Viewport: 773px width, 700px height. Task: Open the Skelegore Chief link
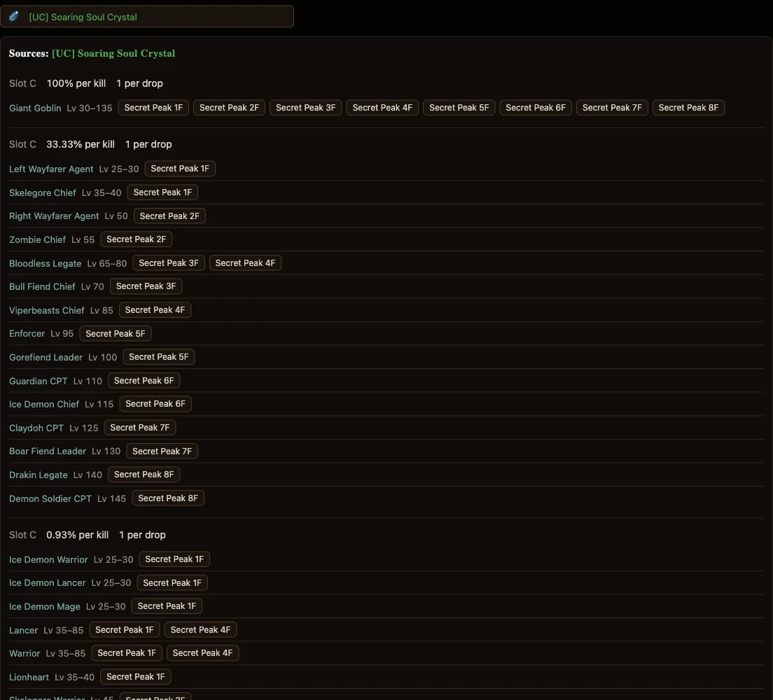pyautogui.click(x=43, y=192)
